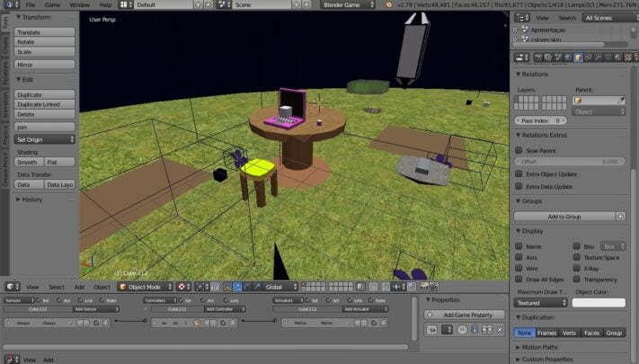Image resolution: width=639 pixels, height=364 pixels.
Task: Open the Textured maximum draw type dropdown
Action: (541, 303)
